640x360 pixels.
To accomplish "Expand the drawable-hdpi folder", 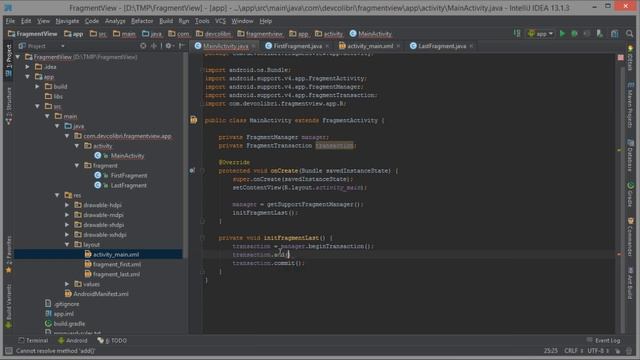I will 67,205.
